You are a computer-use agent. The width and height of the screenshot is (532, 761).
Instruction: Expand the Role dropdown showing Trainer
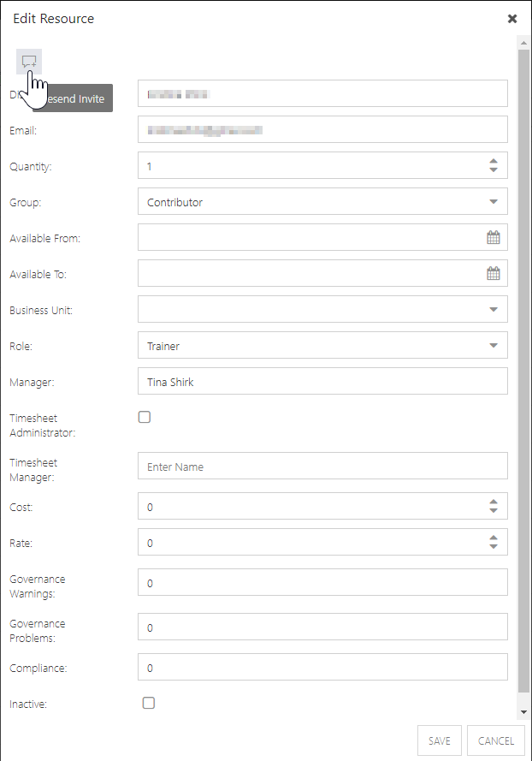494,346
